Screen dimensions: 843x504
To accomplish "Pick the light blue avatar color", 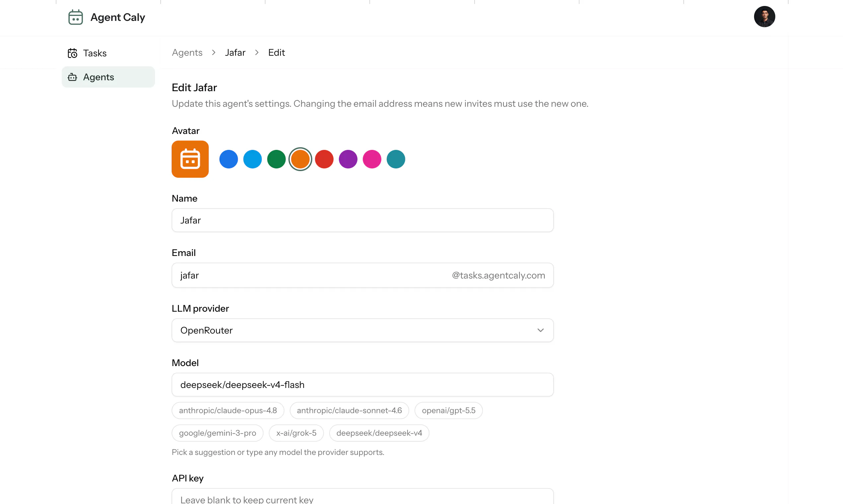I will click(252, 159).
